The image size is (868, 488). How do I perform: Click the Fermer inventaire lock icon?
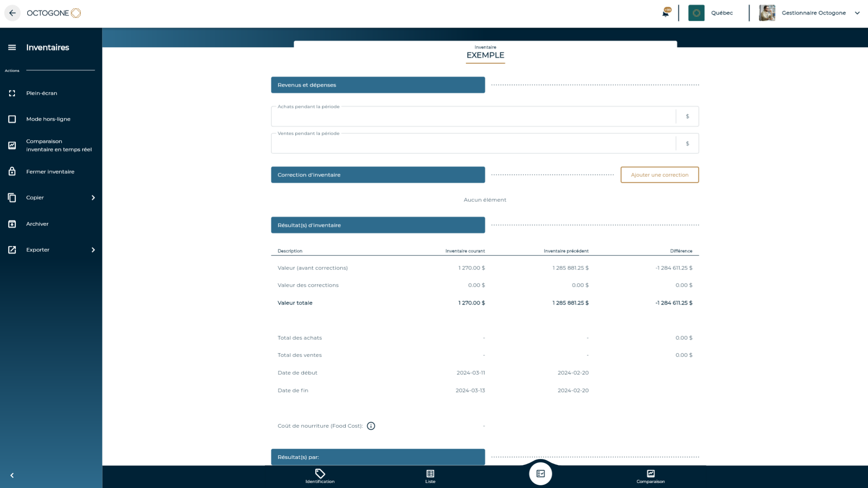[12, 171]
